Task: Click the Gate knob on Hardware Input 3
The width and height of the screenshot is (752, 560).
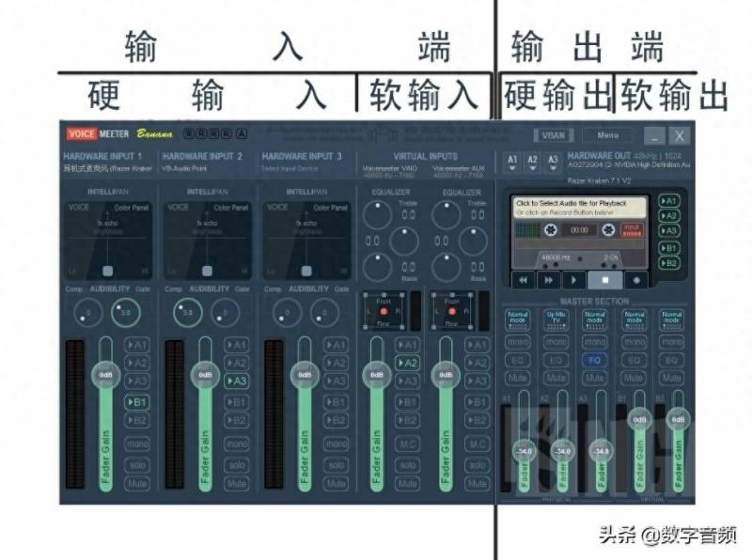Action: tap(324, 313)
